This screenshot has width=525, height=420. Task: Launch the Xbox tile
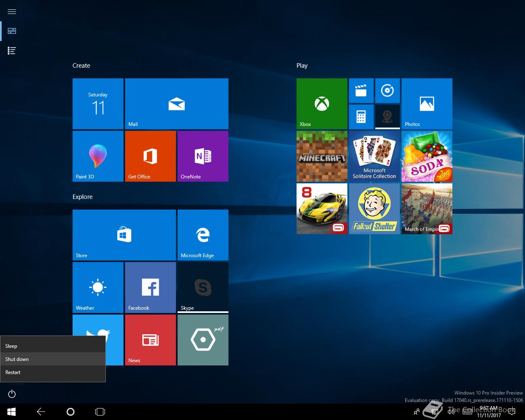click(x=322, y=104)
